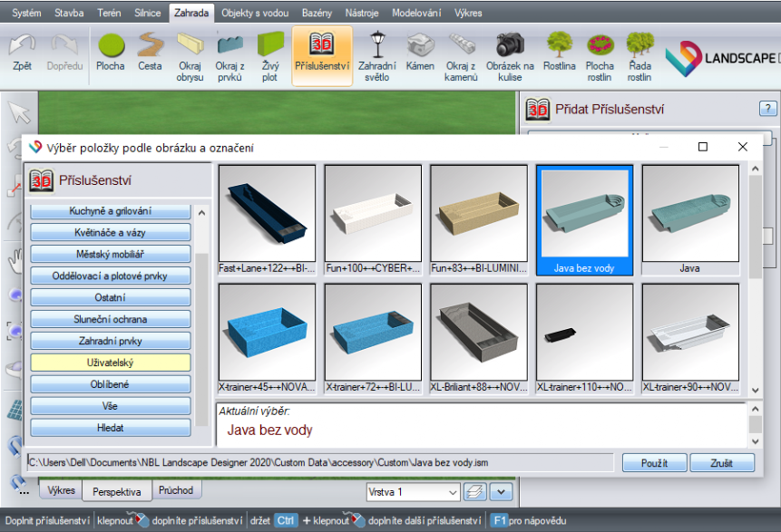Click the Aktuální výběr scroll-down arrow
The image size is (781, 532).
(755, 441)
